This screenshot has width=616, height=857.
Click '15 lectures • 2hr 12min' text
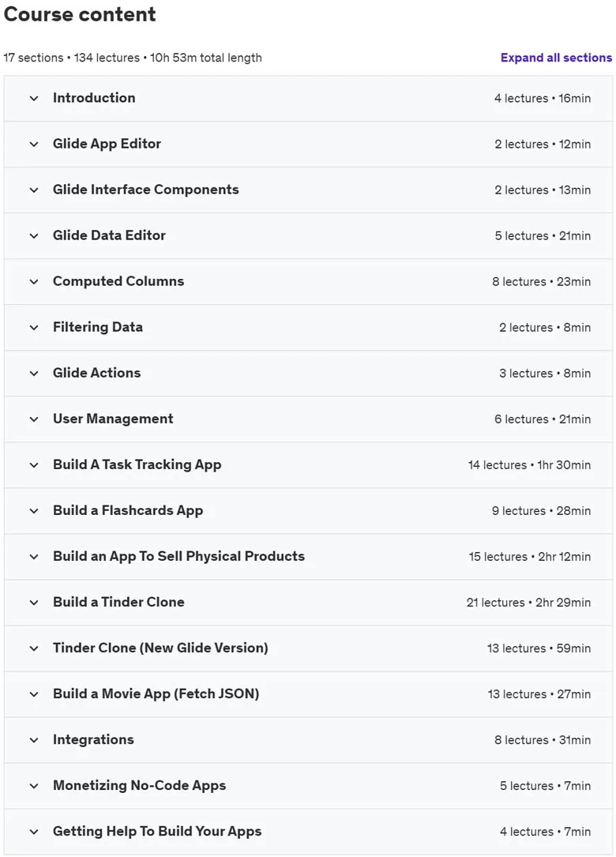coord(530,557)
